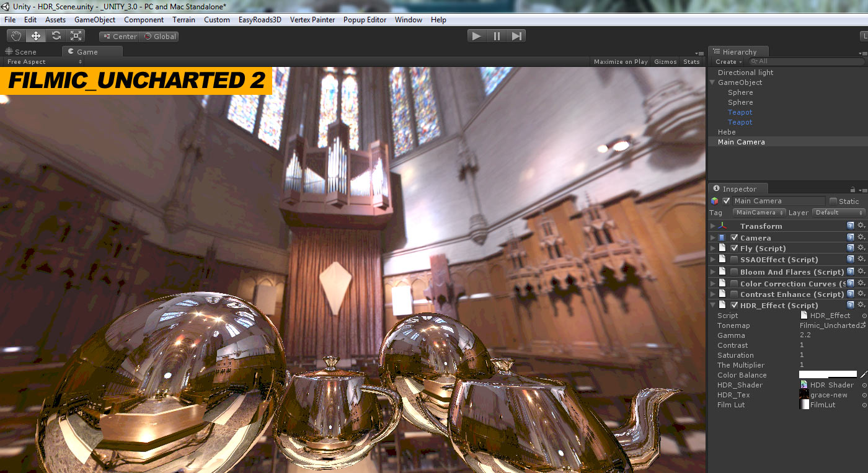
Task: Open the Component menu
Action: pyautogui.click(x=144, y=19)
